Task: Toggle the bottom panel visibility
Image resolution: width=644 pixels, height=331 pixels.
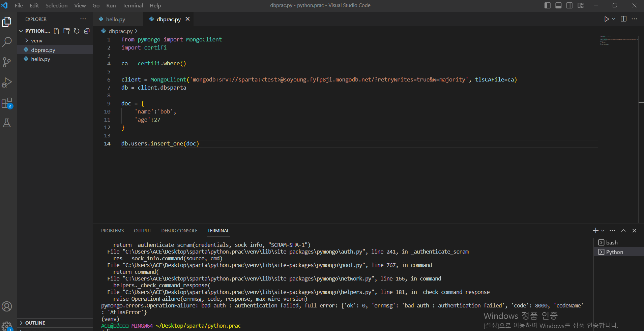Action: pyautogui.click(x=558, y=5)
